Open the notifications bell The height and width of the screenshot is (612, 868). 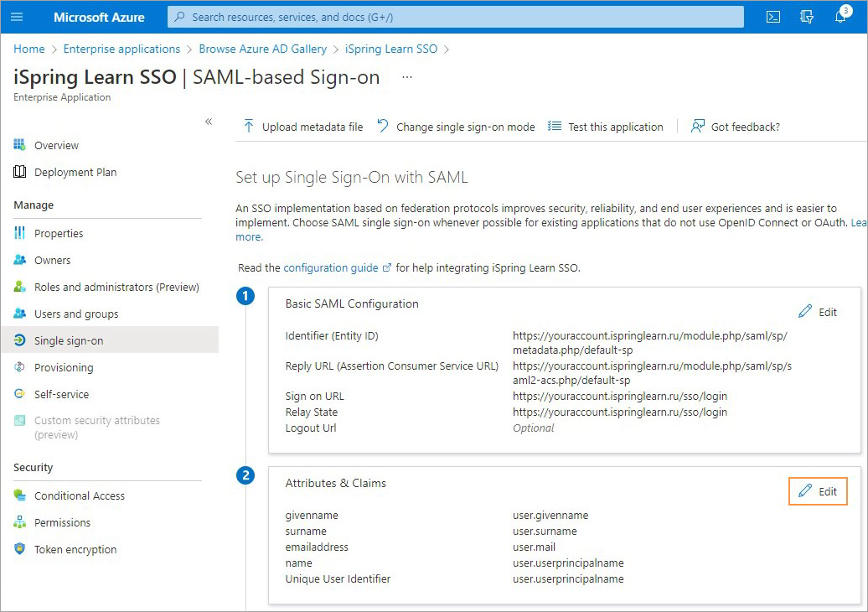tap(841, 17)
